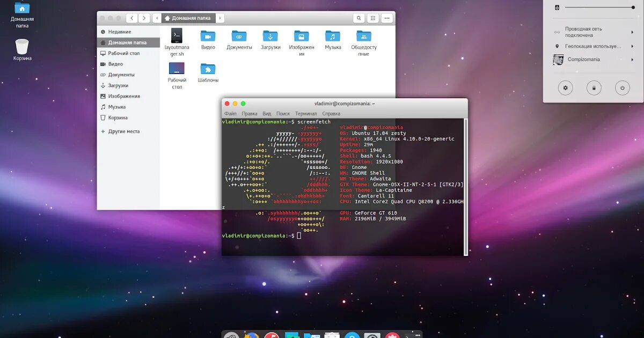The image size is (644, 338).
Task: Click path bar left scroll arrow
Action: pos(157,18)
